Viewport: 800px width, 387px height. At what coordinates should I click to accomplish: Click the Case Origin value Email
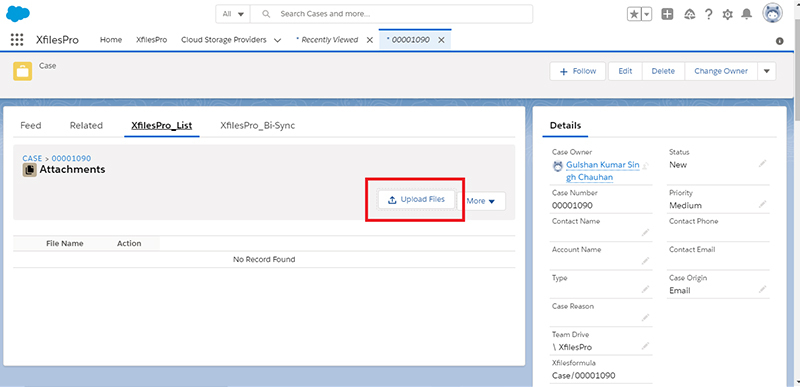(x=680, y=291)
